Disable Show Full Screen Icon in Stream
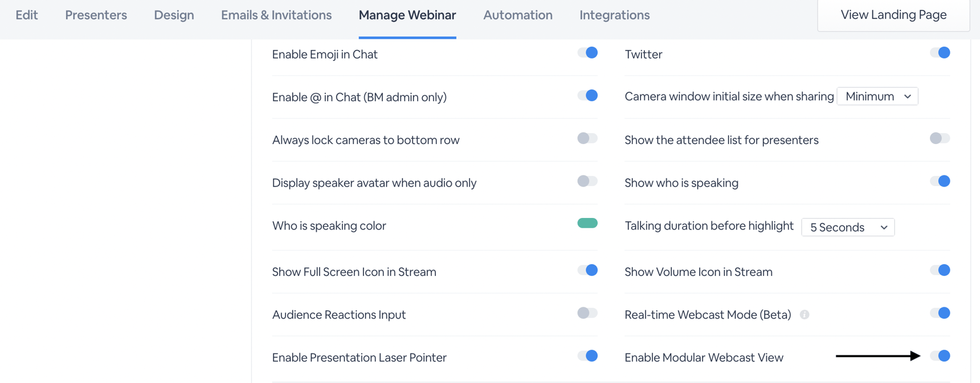980x383 pixels. point(587,270)
